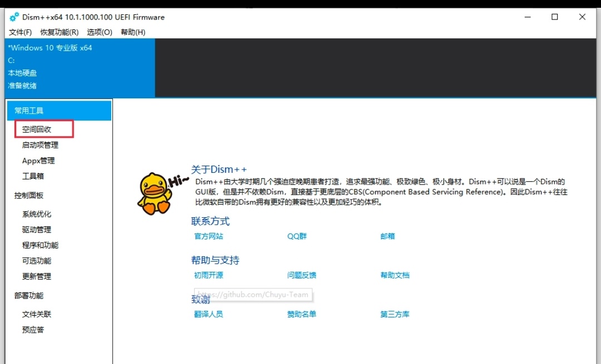The width and height of the screenshot is (601, 364).
Task: Open the 帮助(H) menu
Action: (x=133, y=32)
